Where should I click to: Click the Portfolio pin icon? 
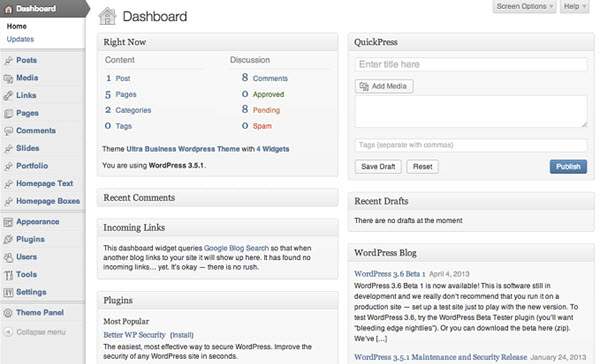pos(8,166)
